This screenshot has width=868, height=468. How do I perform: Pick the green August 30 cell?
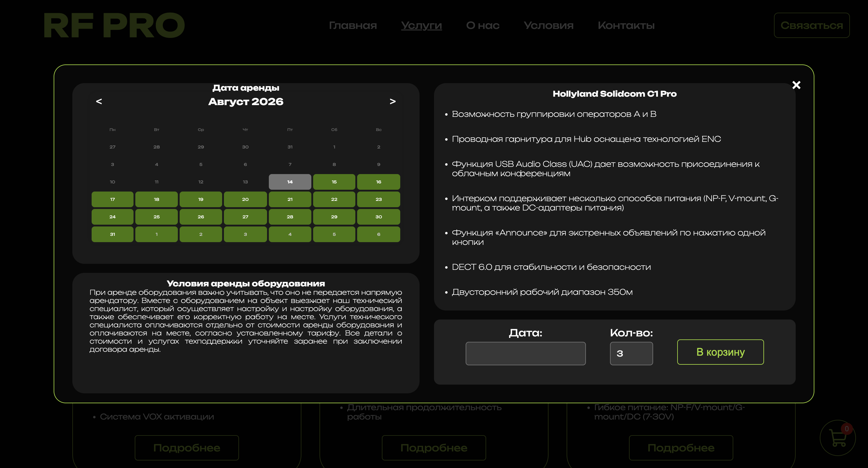[379, 217]
